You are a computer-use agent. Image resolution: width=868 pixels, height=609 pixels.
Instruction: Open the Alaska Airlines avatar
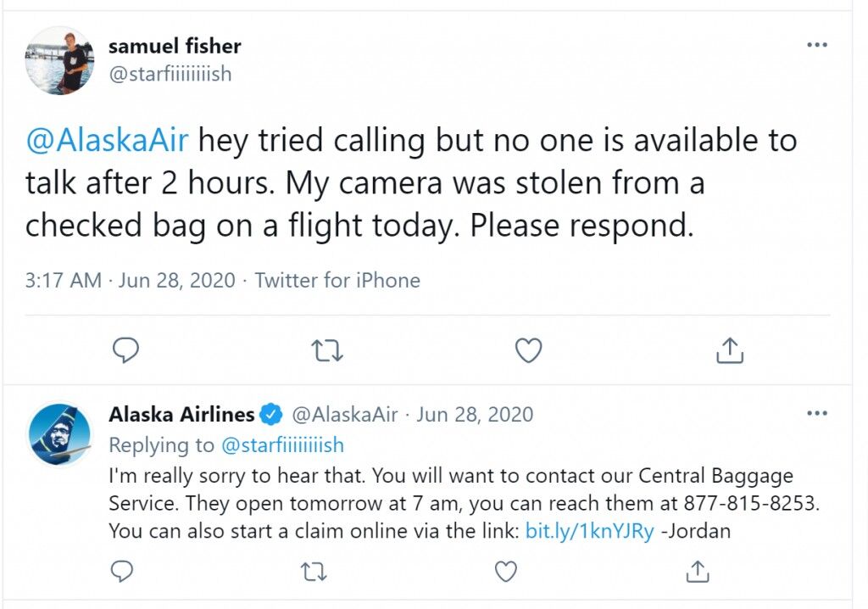point(59,435)
